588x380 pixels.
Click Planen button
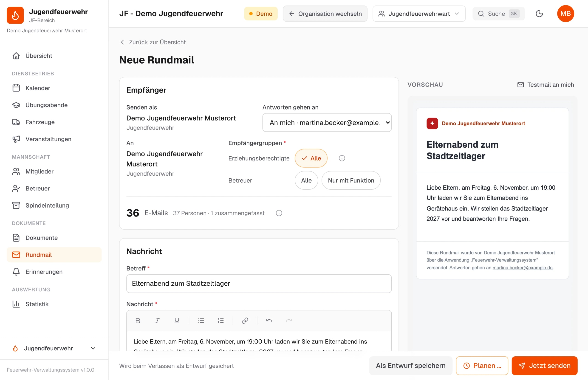(482, 366)
